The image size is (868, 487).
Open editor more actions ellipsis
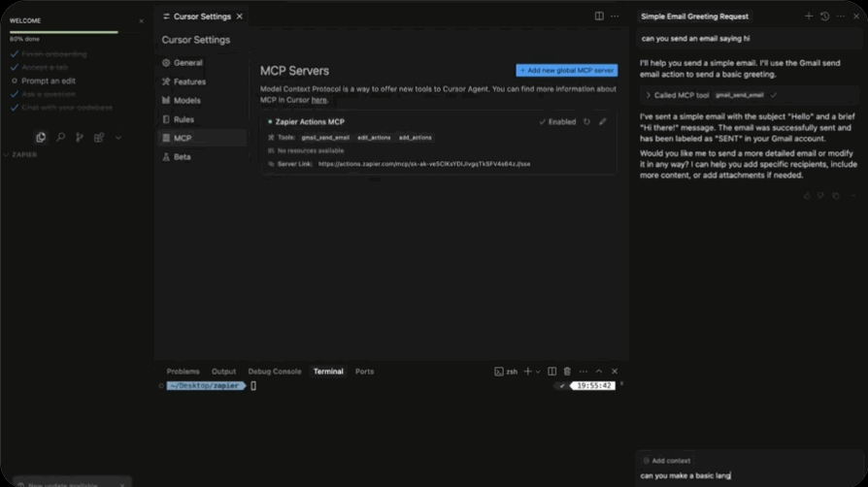coord(615,16)
